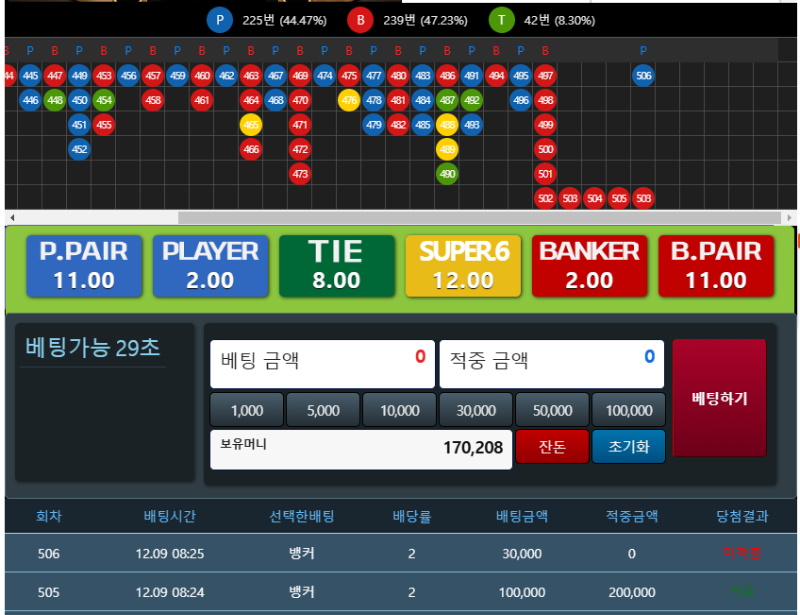Image resolution: width=800 pixels, height=615 pixels.
Task: Select blue round 452 circle in roadmap
Action: click(x=79, y=149)
